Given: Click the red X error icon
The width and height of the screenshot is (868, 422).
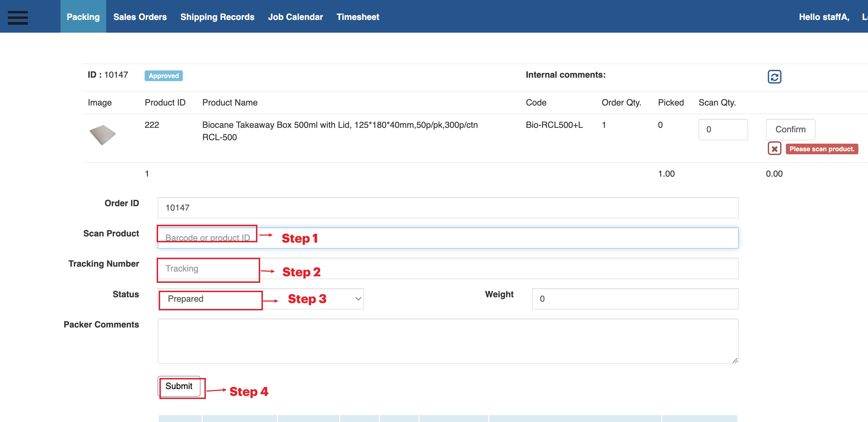Looking at the screenshot, I should (774, 149).
